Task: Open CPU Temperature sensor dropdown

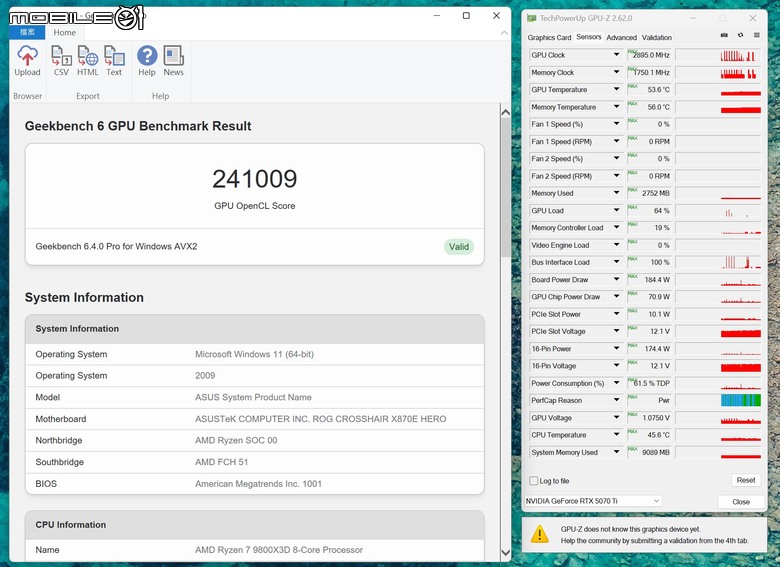Action: tap(616, 435)
